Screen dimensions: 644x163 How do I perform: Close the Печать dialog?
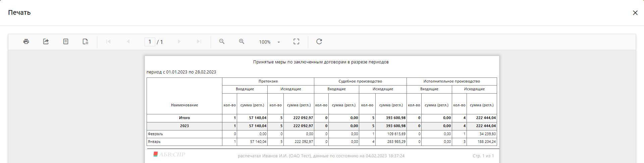tap(635, 13)
